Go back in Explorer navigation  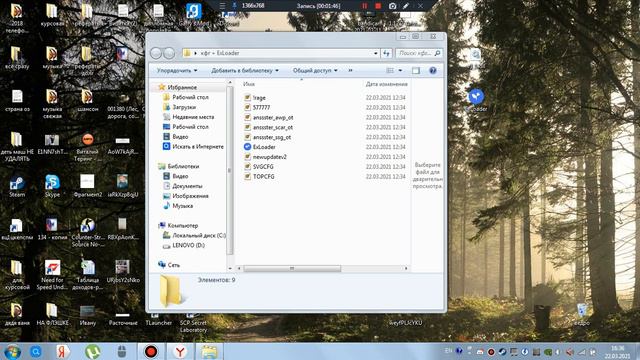click(156, 53)
